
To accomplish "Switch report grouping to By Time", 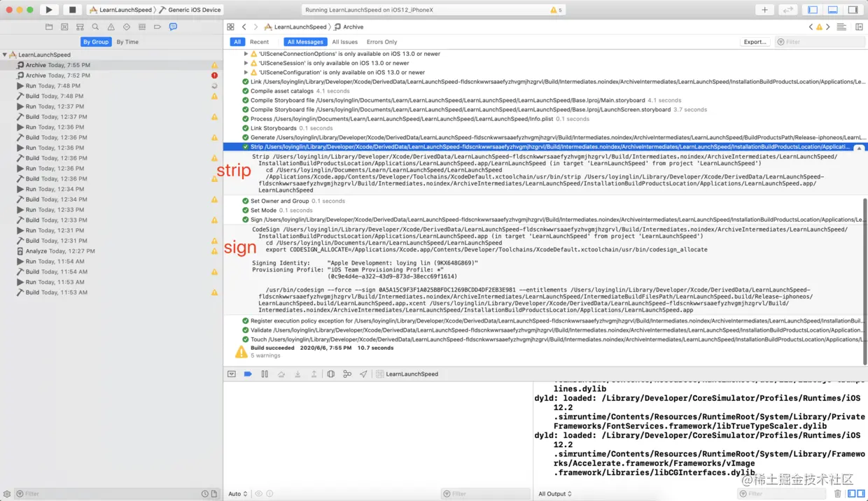I will [127, 42].
